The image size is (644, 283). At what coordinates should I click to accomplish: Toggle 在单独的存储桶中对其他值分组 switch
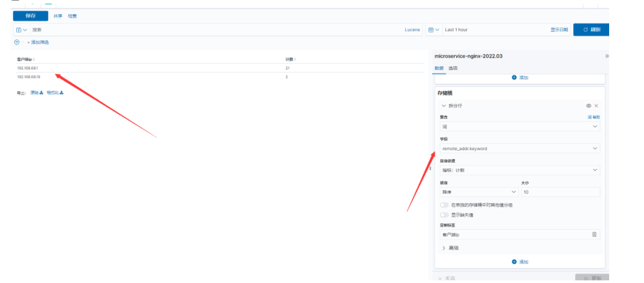pyautogui.click(x=444, y=205)
